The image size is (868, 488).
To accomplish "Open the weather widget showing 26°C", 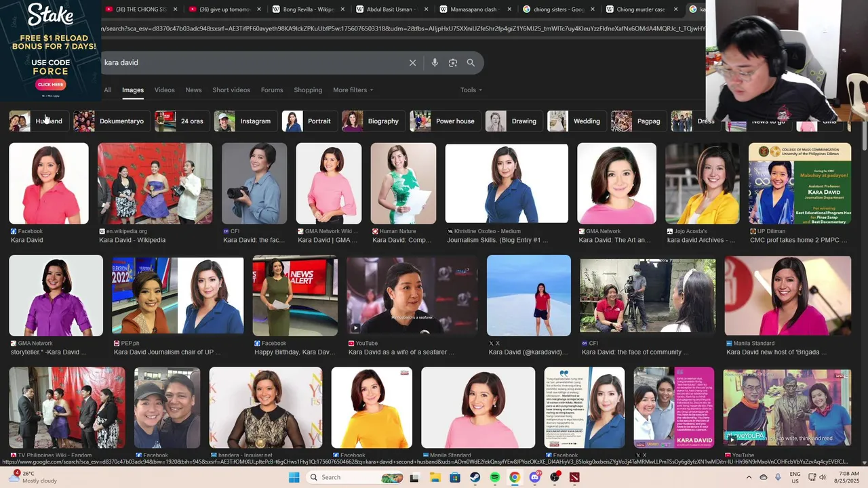I will [x=34, y=477].
